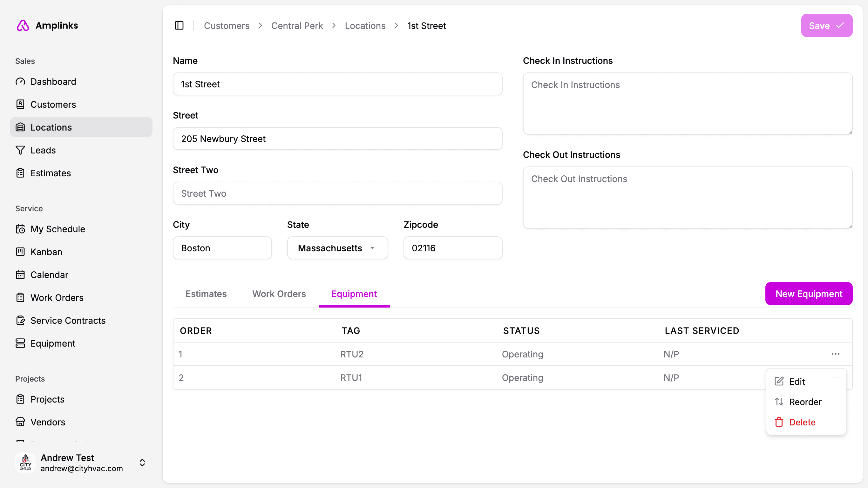Open the RTU2 row actions menu

pyautogui.click(x=835, y=354)
